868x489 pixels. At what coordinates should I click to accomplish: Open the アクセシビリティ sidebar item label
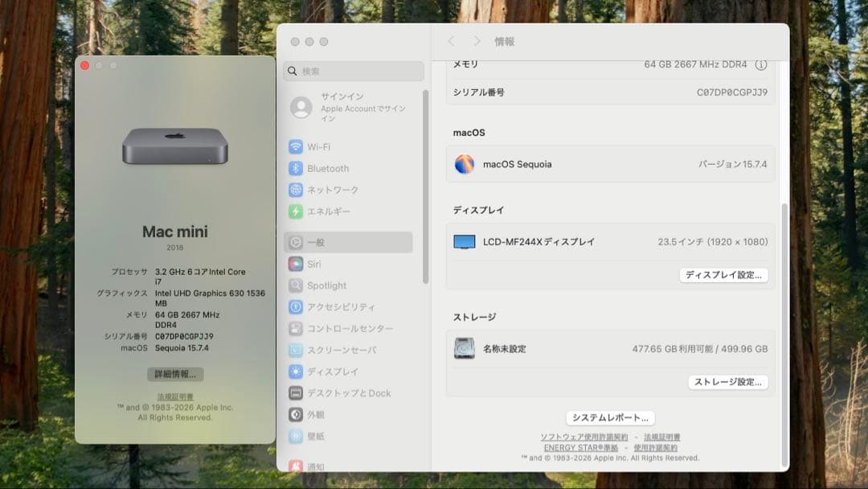[341, 306]
